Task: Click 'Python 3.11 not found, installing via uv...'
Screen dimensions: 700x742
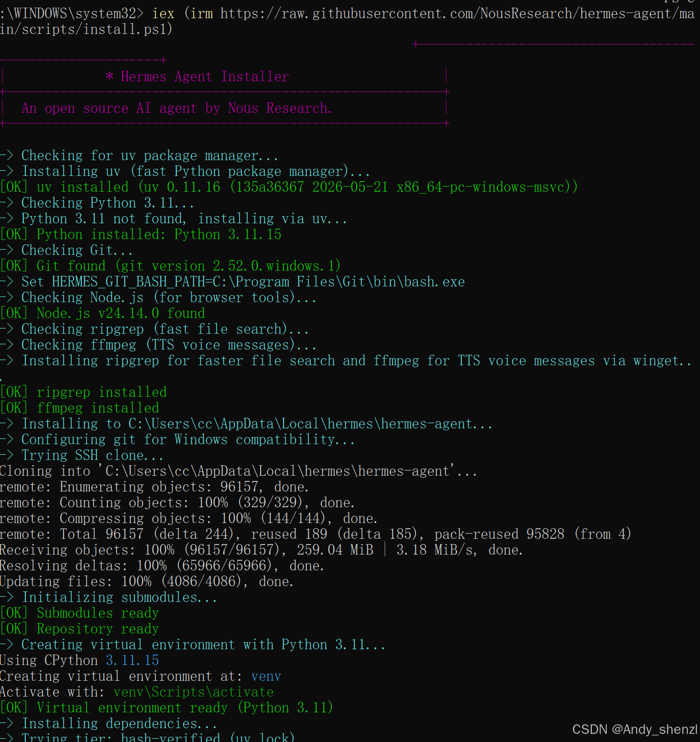Action: click(x=174, y=218)
